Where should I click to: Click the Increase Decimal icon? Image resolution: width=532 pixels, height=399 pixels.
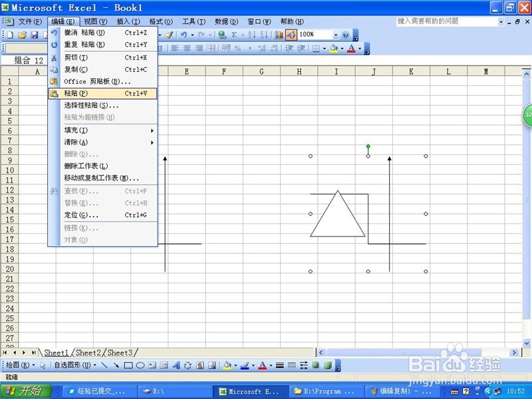[261, 49]
